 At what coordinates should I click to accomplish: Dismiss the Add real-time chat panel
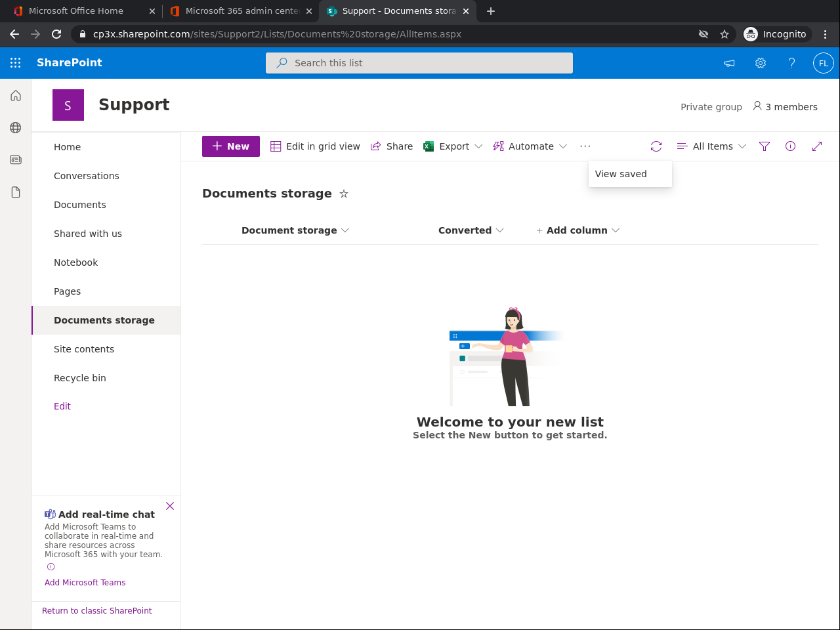(x=170, y=506)
